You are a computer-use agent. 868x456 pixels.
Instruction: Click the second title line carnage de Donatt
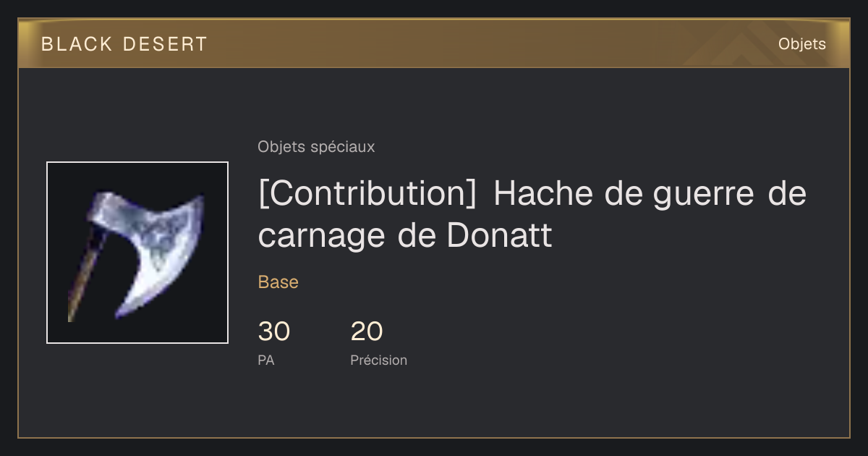pos(405,235)
